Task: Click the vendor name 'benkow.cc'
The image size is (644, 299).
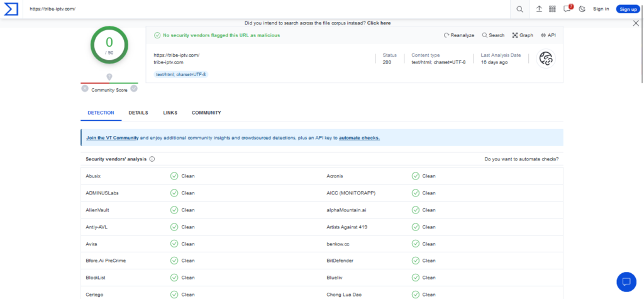Action: (338, 244)
